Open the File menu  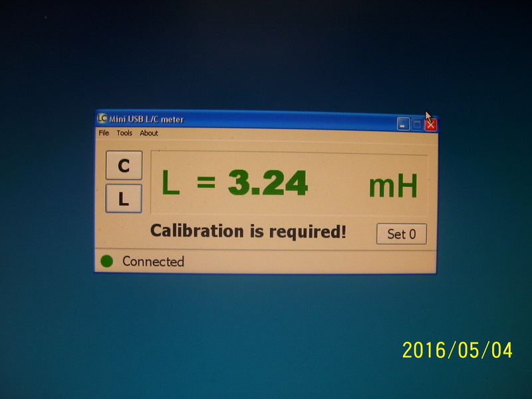click(x=104, y=132)
